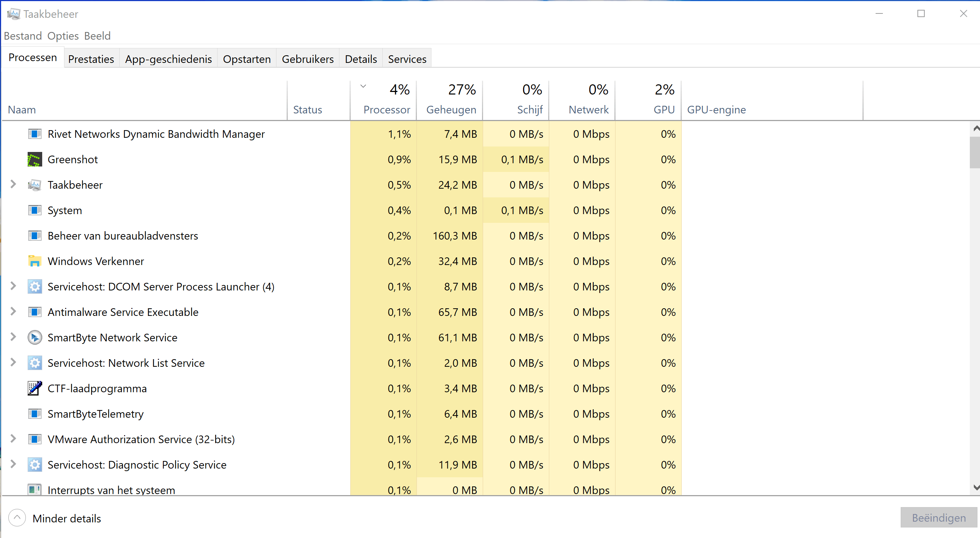Select the Rivet Networks Dynamic Bandwidth Manager name
Viewport: 980px width, 538px height.
156,134
